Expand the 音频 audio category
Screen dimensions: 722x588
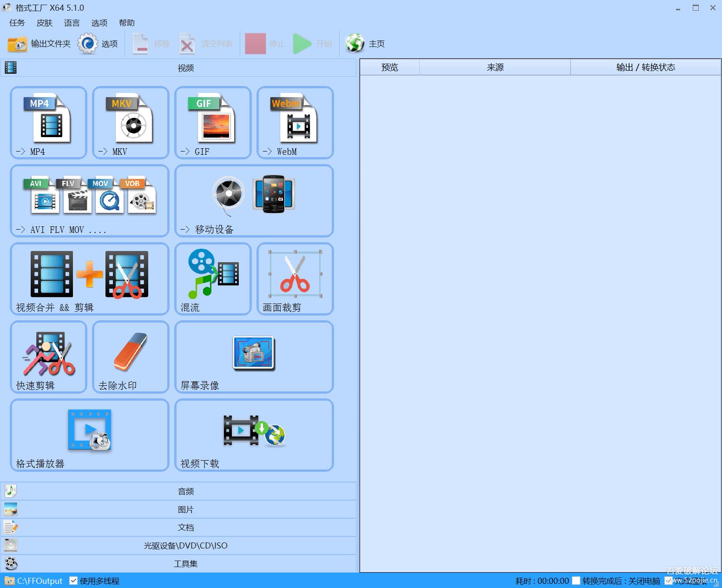coord(185,491)
